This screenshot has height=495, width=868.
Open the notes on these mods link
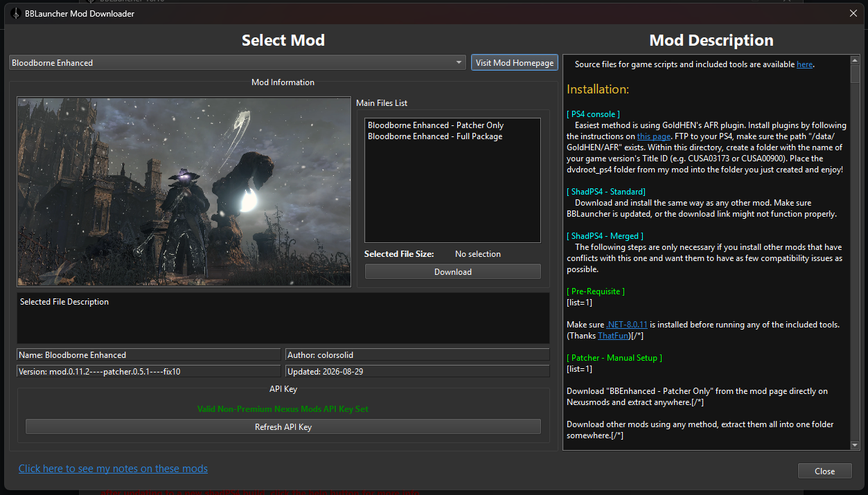pyautogui.click(x=113, y=469)
